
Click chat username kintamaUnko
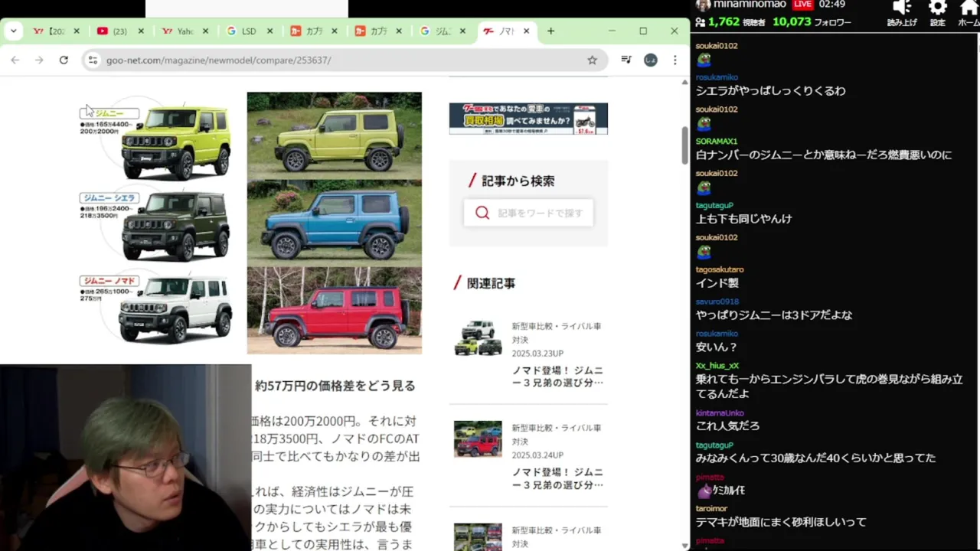pyautogui.click(x=720, y=413)
